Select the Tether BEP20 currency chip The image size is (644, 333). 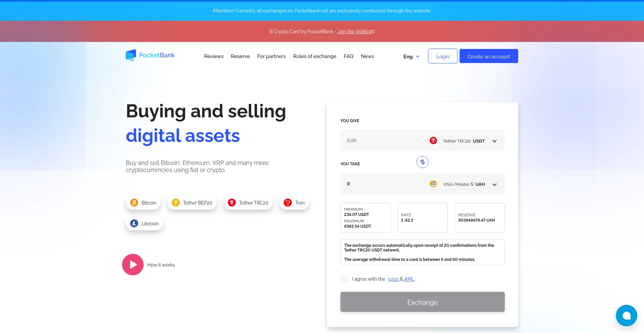coord(192,203)
